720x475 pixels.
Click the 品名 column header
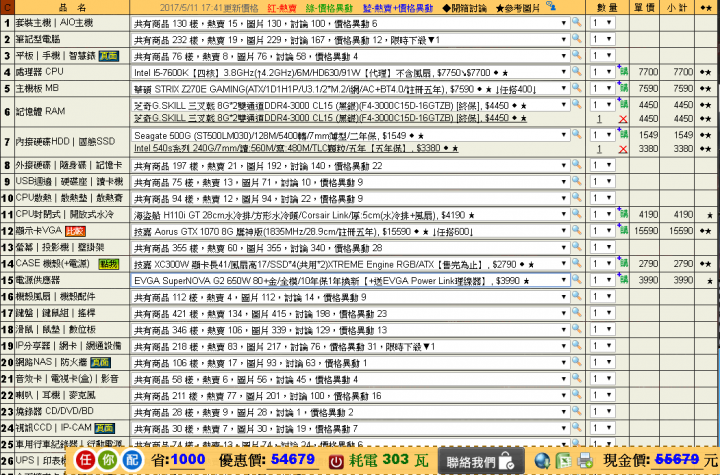click(x=73, y=7)
